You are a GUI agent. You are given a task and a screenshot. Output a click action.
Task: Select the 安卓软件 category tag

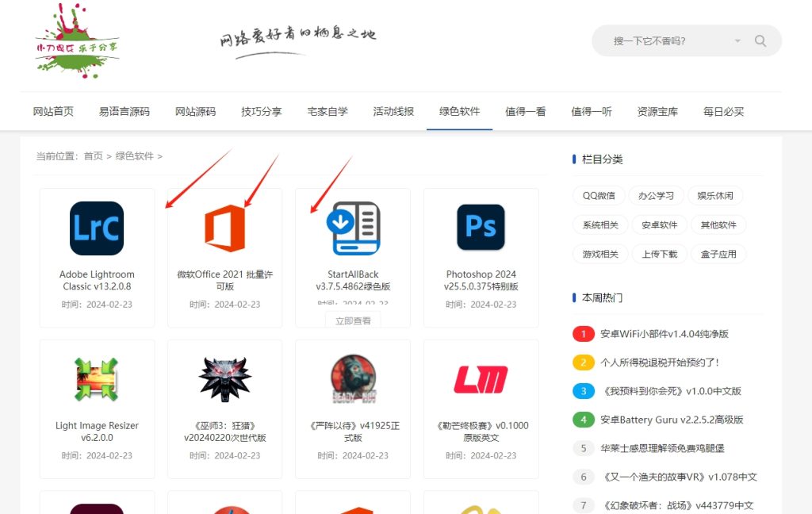click(x=659, y=225)
